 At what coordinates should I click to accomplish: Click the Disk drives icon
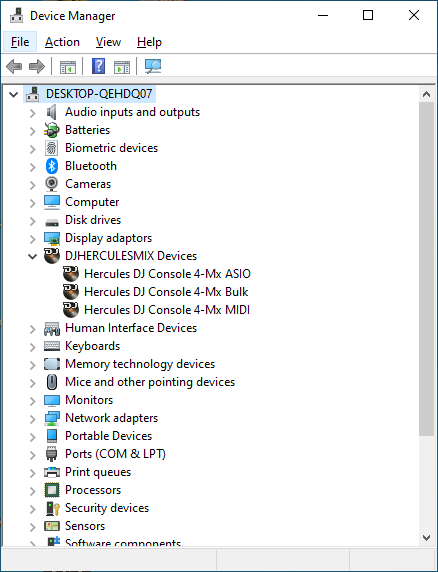tap(51, 221)
